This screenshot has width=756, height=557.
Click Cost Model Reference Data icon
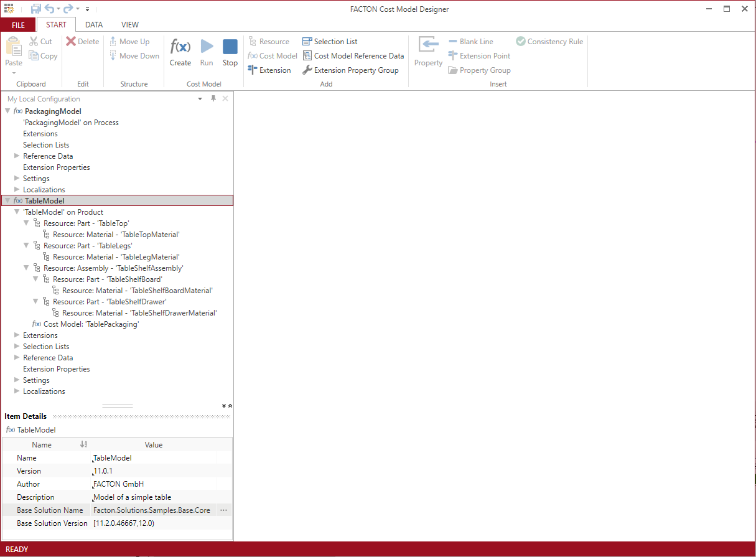point(307,56)
